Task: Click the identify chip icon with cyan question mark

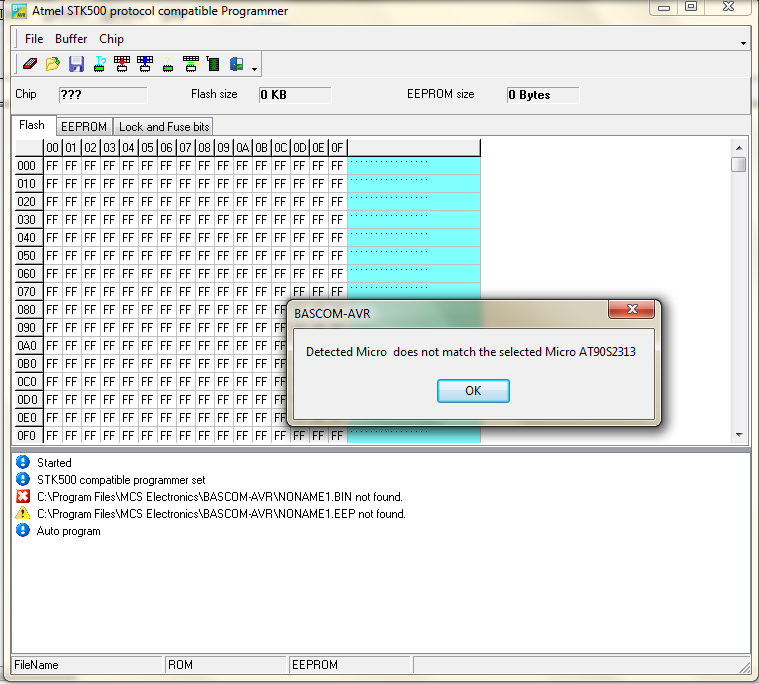Action: pyautogui.click(x=99, y=64)
